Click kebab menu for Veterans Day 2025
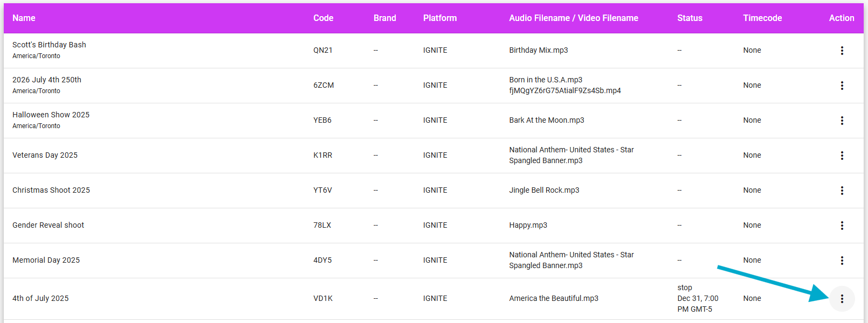The image size is (868, 323). [842, 156]
